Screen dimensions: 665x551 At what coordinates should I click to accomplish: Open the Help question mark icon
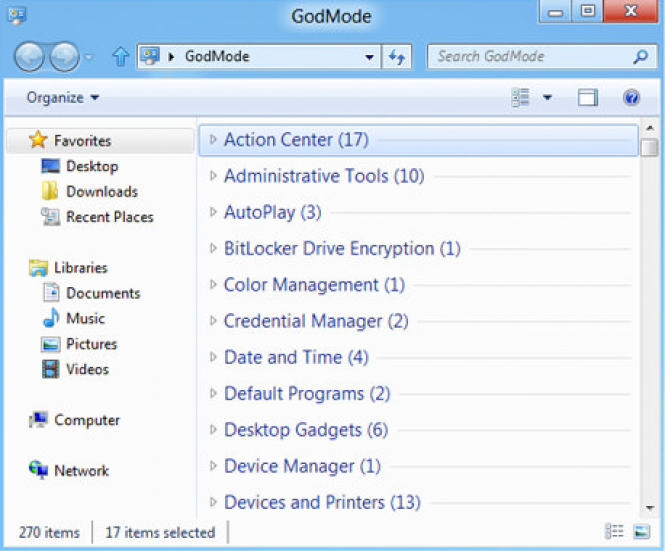(x=631, y=98)
